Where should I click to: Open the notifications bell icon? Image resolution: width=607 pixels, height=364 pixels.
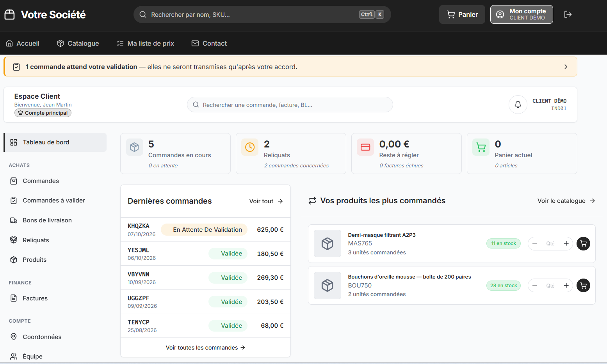click(518, 105)
